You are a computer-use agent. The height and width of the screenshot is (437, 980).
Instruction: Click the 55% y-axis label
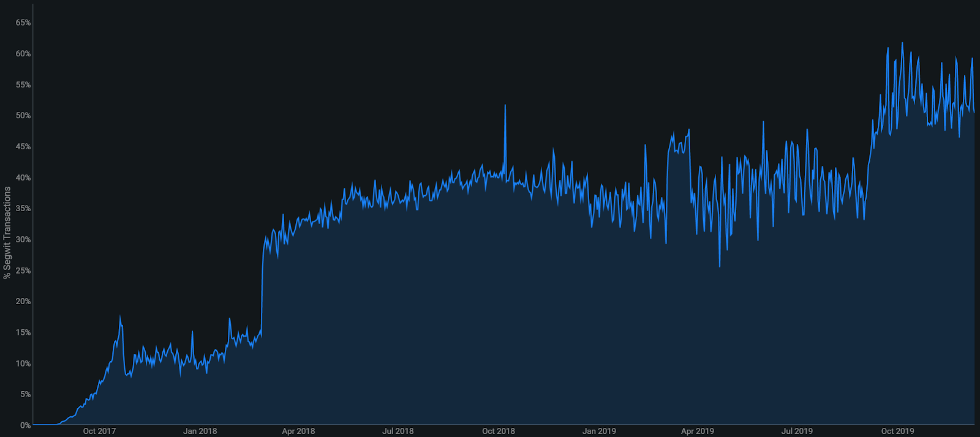[23, 84]
